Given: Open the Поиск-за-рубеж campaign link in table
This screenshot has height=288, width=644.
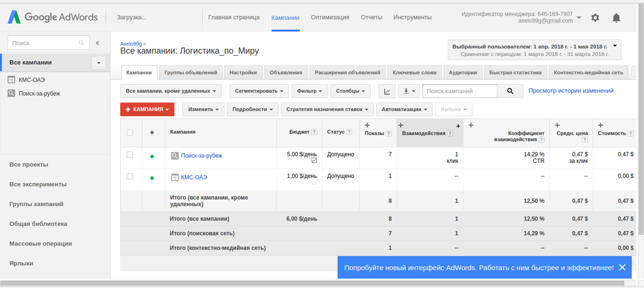Looking at the screenshot, I should 201,156.
